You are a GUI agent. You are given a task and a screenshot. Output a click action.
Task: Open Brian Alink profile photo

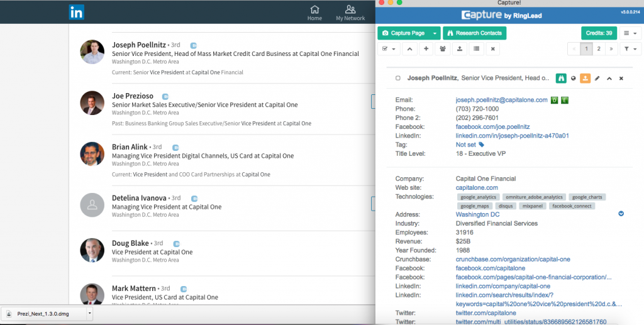(x=92, y=154)
